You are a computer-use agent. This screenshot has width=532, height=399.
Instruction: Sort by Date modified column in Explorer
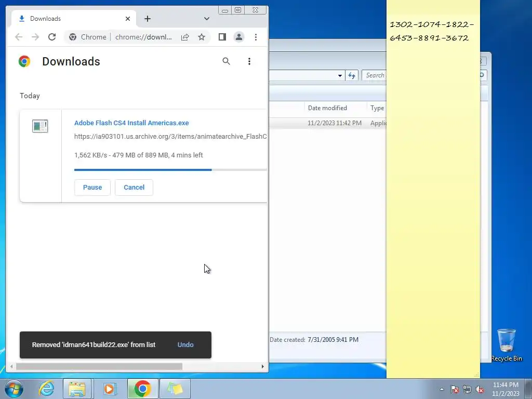click(335, 108)
